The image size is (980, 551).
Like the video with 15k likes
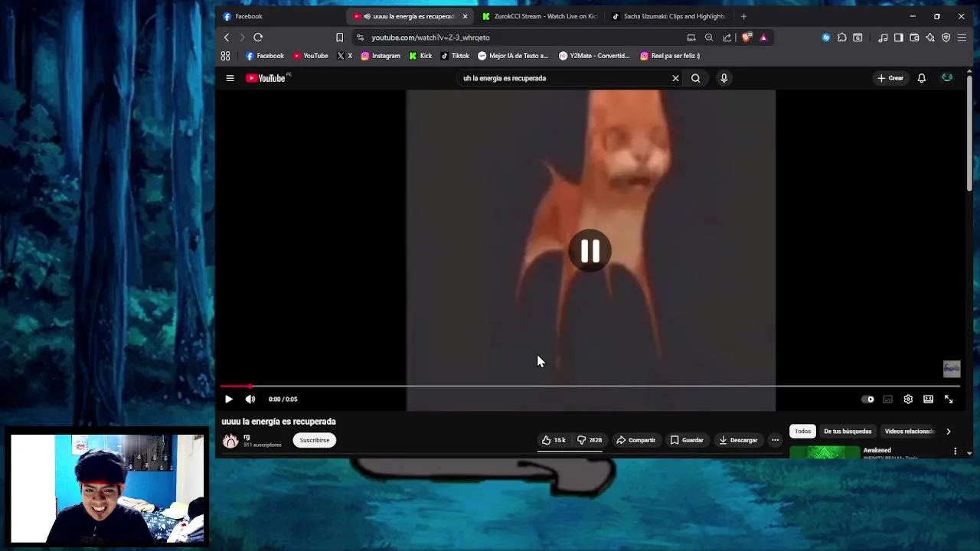[554, 440]
